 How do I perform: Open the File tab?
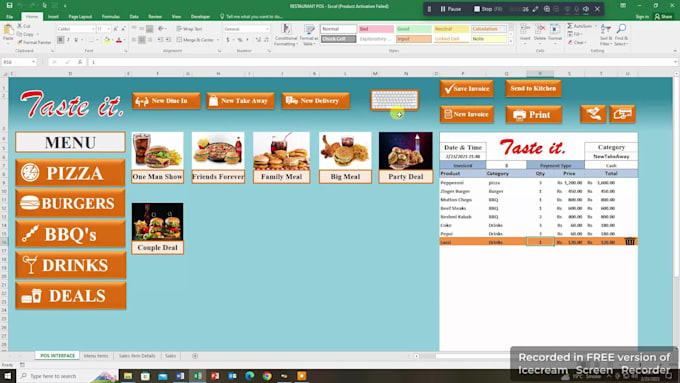10,16
